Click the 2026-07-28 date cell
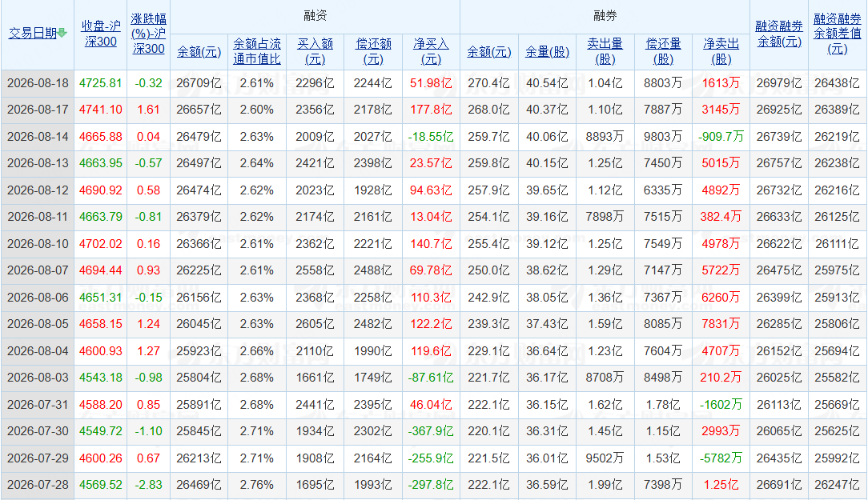 [38, 485]
